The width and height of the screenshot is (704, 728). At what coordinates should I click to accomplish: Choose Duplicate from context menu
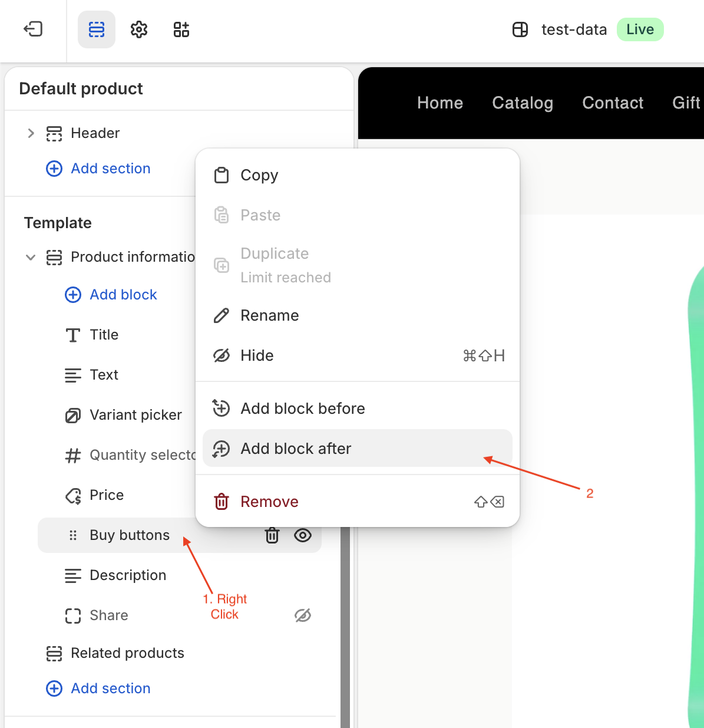point(358,265)
